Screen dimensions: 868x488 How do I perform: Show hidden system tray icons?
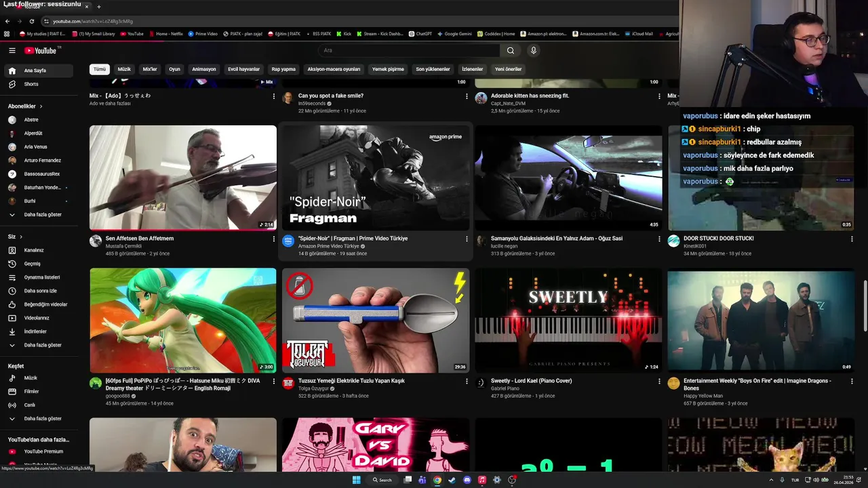(771, 480)
